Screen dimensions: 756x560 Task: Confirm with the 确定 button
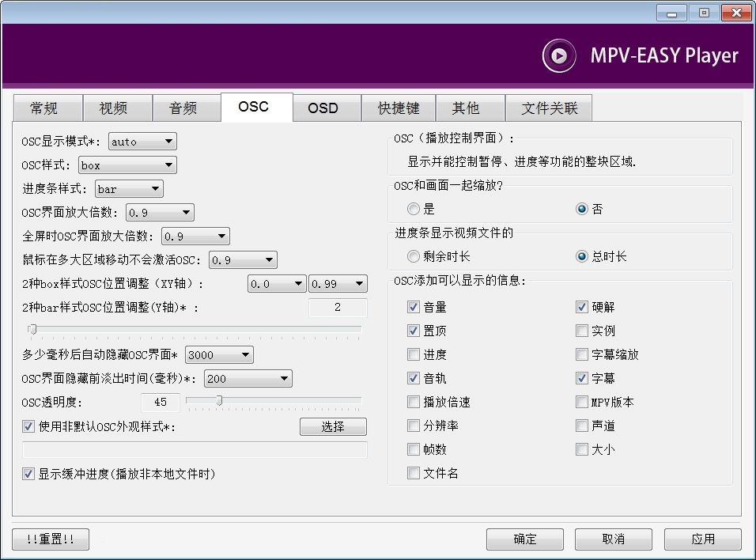tap(525, 539)
